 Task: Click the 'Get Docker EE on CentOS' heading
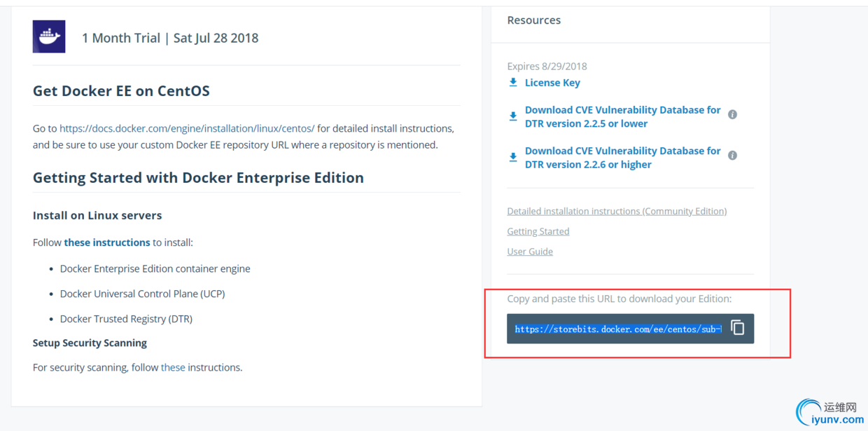121,91
